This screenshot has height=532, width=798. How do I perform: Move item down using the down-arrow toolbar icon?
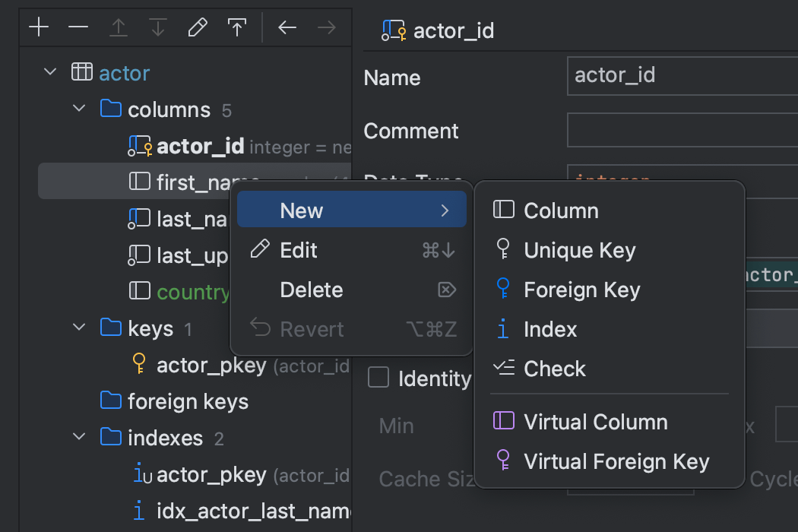pyautogui.click(x=157, y=27)
